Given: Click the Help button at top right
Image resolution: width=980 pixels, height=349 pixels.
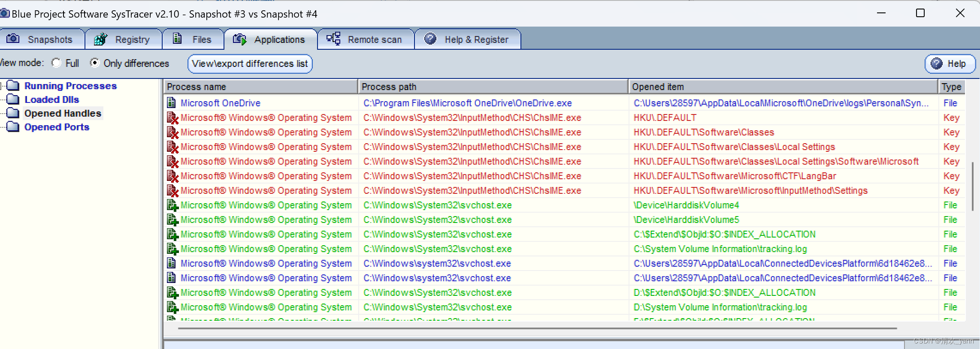Looking at the screenshot, I should [x=950, y=63].
